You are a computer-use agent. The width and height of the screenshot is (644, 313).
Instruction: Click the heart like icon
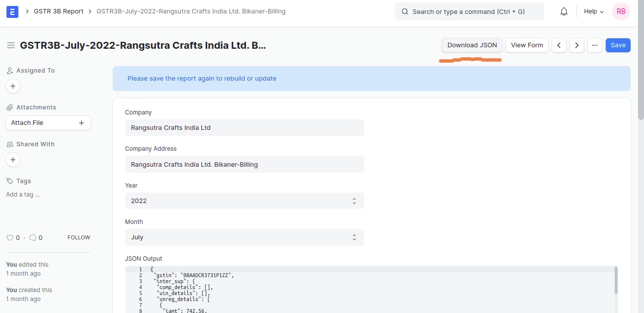pos(9,238)
